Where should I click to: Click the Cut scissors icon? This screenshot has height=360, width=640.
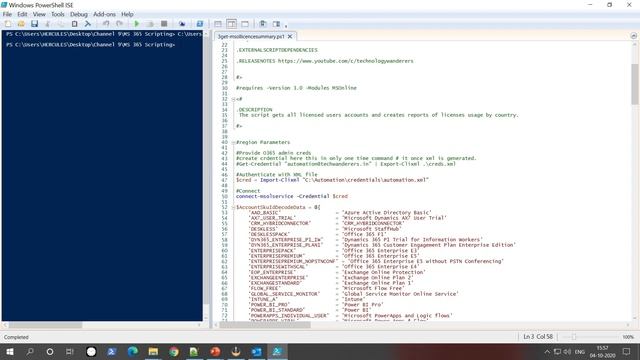tap(48, 24)
